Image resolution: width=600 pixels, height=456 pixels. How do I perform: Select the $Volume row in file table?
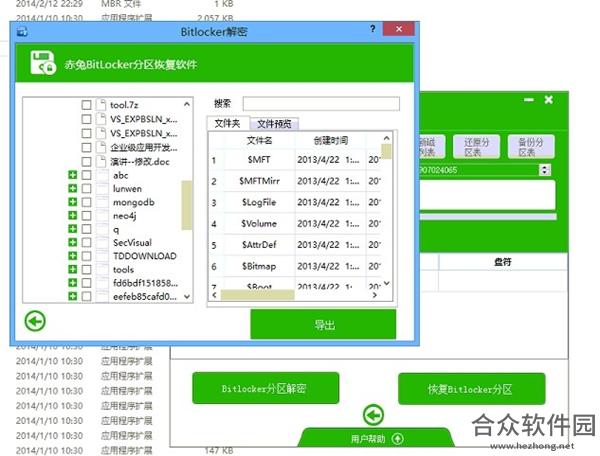[295, 223]
